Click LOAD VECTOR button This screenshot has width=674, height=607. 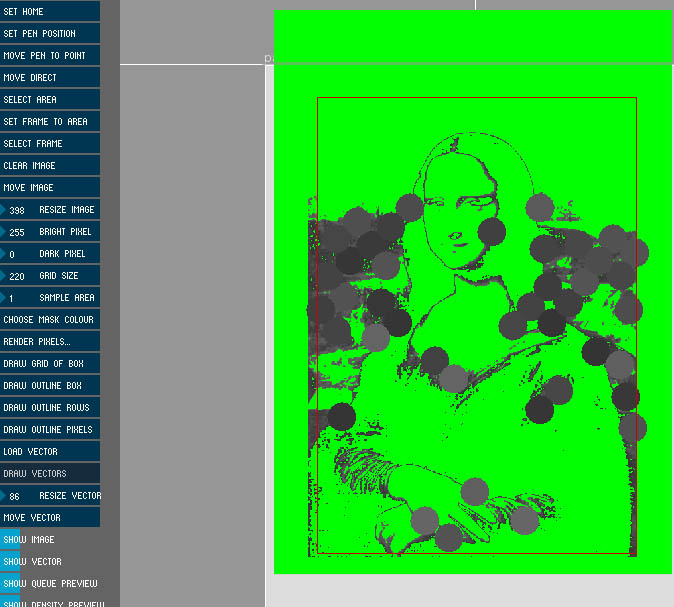(x=50, y=451)
